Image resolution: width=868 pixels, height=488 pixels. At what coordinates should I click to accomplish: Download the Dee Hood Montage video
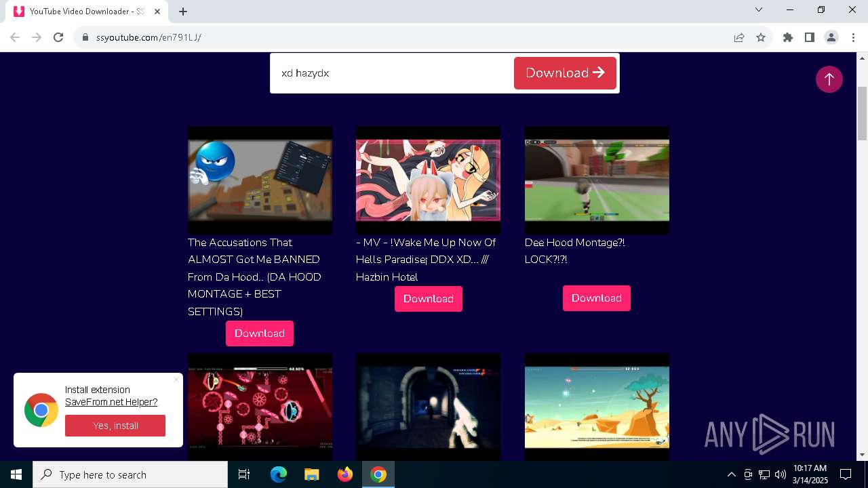coord(597,298)
